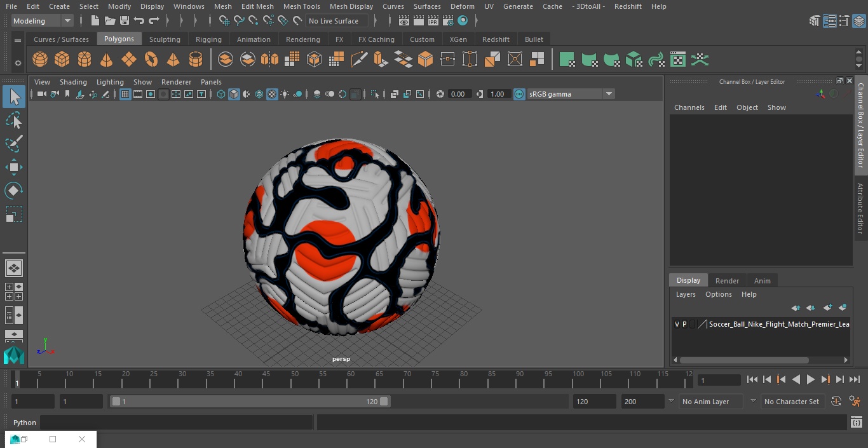Toggle the viewport grid display

(125, 94)
